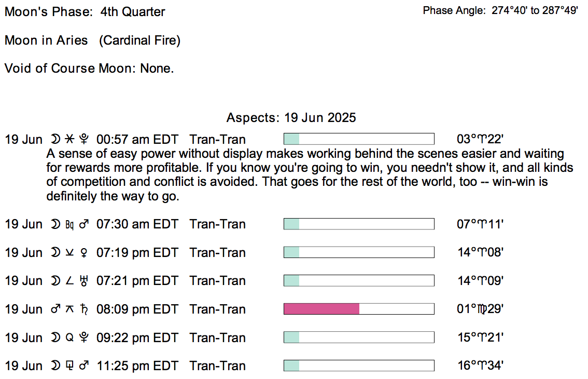Screen dimensions: 588x379
Task: Click the Mars glyph in the 07:30 am row
Action: pos(84,225)
